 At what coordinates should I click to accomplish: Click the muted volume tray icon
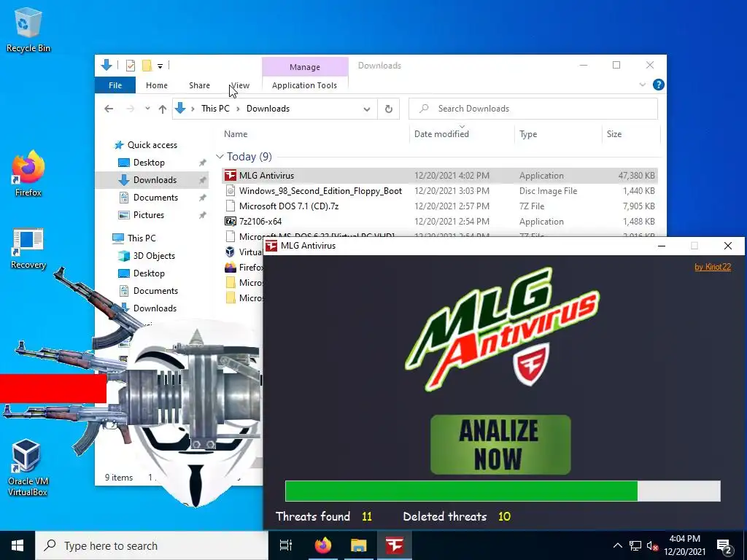click(x=652, y=545)
